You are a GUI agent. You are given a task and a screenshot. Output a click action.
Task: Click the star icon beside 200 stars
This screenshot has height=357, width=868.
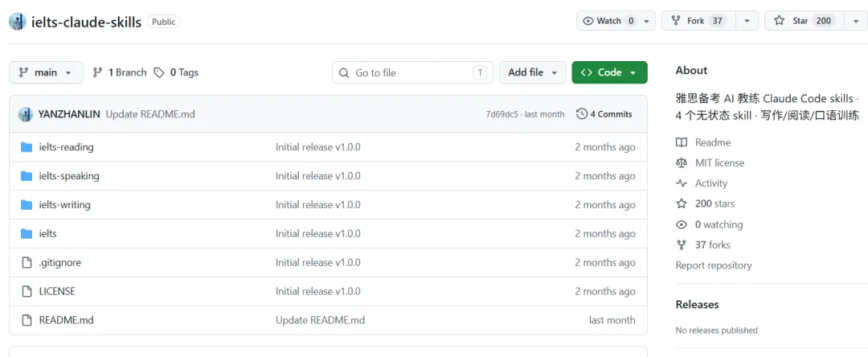(682, 203)
